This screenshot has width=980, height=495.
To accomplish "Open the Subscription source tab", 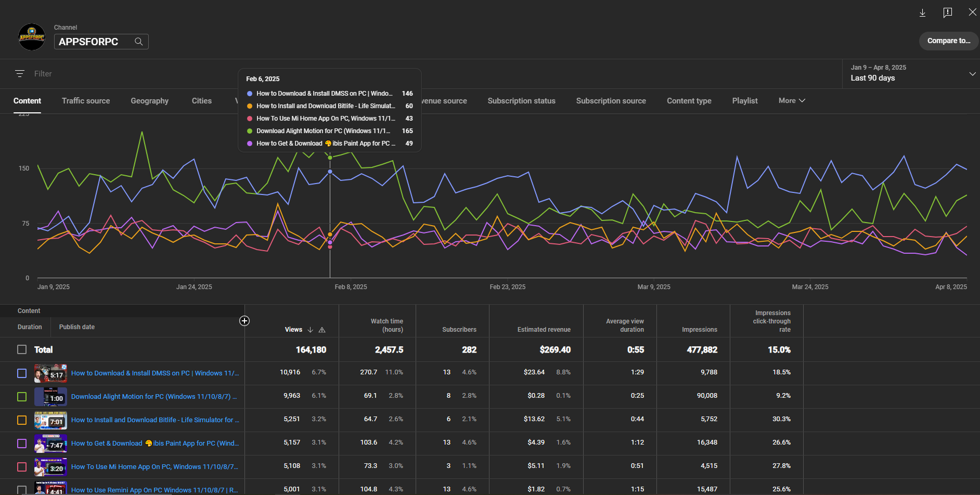I will pyautogui.click(x=611, y=101).
